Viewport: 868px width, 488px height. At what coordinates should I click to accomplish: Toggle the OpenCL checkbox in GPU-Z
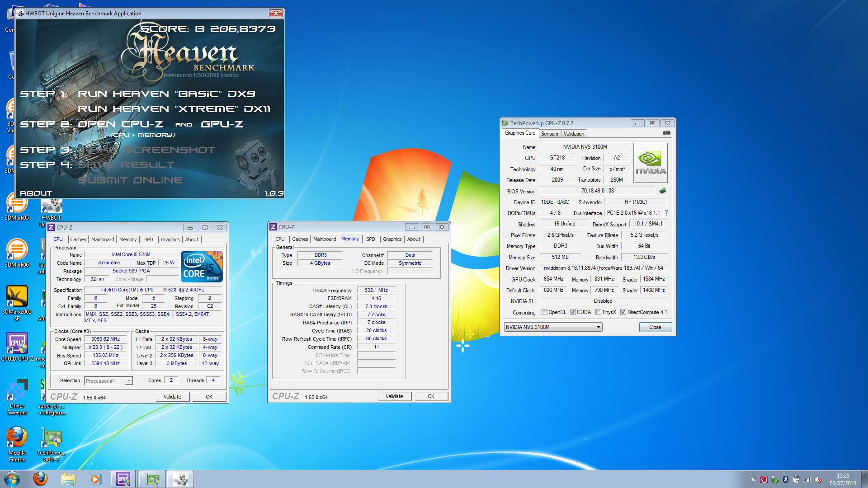544,312
